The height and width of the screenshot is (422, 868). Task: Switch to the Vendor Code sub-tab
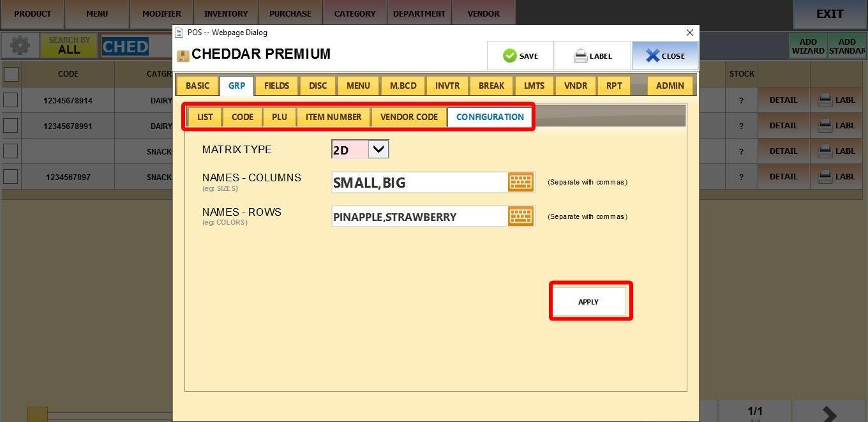tap(408, 117)
